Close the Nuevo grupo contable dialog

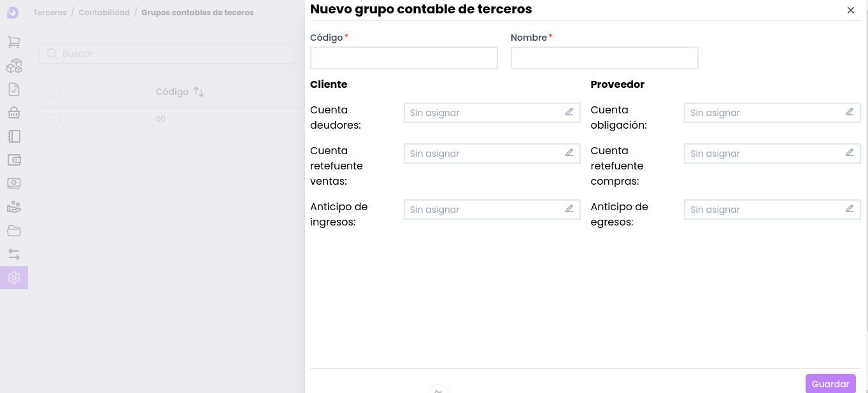pyautogui.click(x=850, y=10)
